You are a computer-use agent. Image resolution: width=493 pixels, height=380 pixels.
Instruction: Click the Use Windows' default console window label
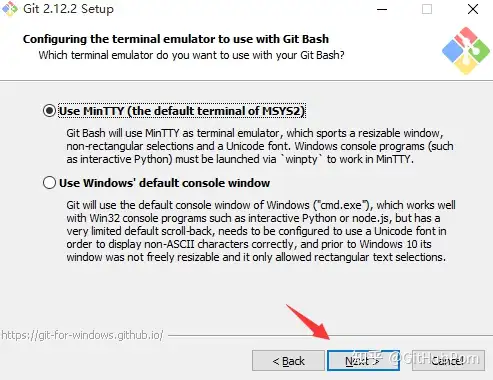pos(164,183)
